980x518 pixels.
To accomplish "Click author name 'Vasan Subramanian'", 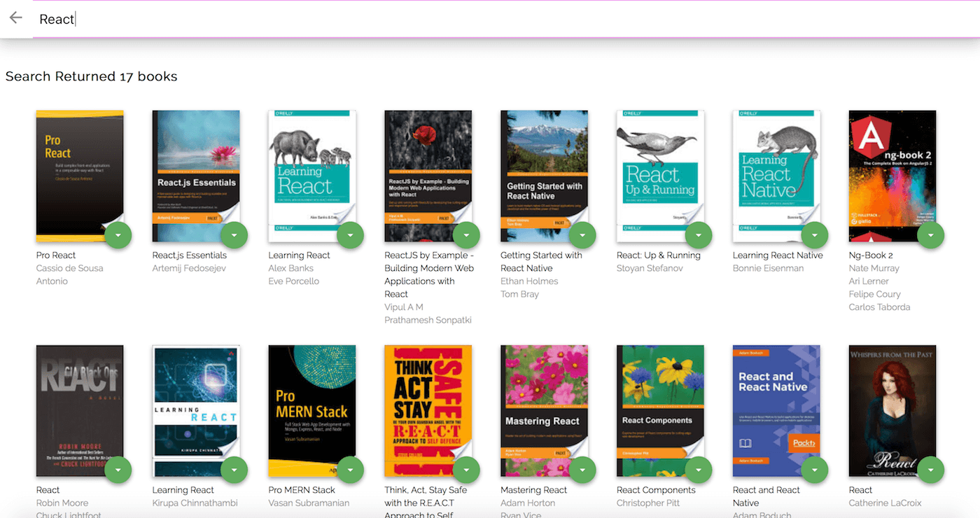I will (x=309, y=503).
